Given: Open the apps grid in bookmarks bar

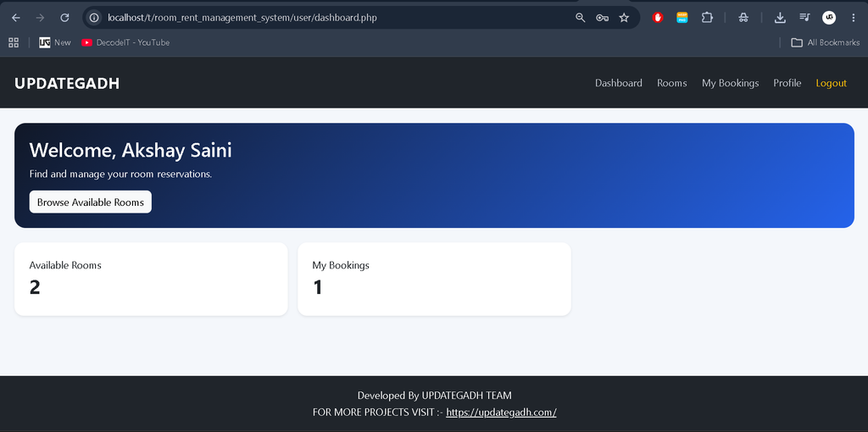Looking at the screenshot, I should pyautogui.click(x=14, y=42).
